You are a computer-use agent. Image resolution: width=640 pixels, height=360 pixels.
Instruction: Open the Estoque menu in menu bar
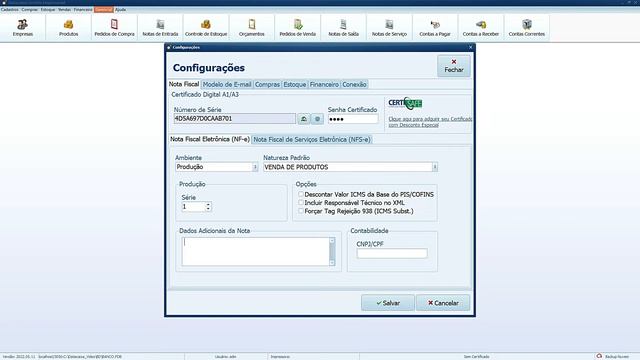[48, 9]
